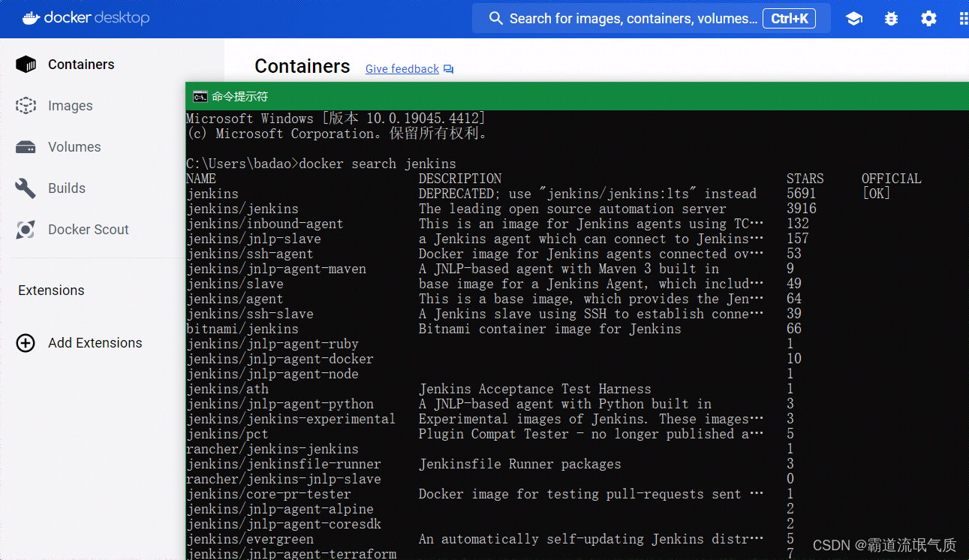Click the jenkins/jnlp-agent-maven image name
This screenshot has width=969, height=560.
click(x=276, y=269)
